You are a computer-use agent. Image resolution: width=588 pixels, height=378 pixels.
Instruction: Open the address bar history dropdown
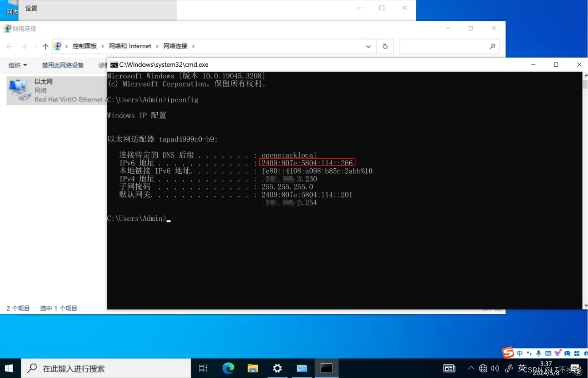(x=368, y=46)
